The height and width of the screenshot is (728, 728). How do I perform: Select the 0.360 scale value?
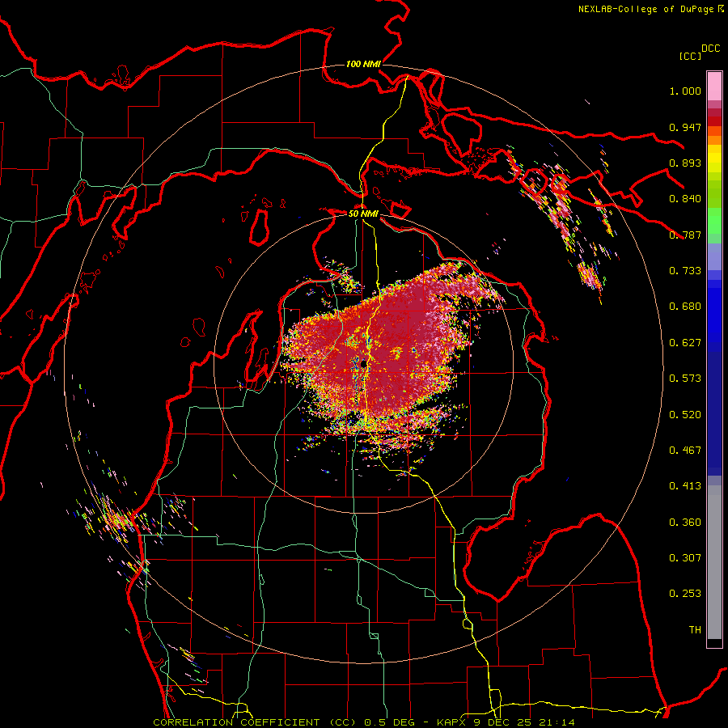click(685, 523)
